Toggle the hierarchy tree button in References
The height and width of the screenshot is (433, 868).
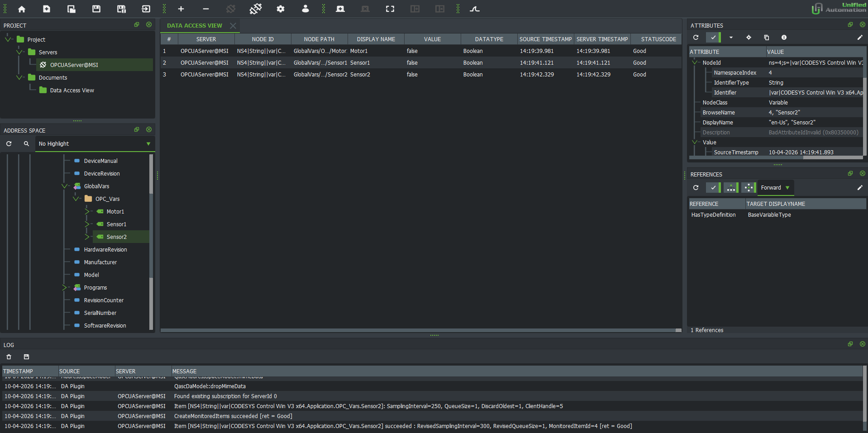[730, 188]
